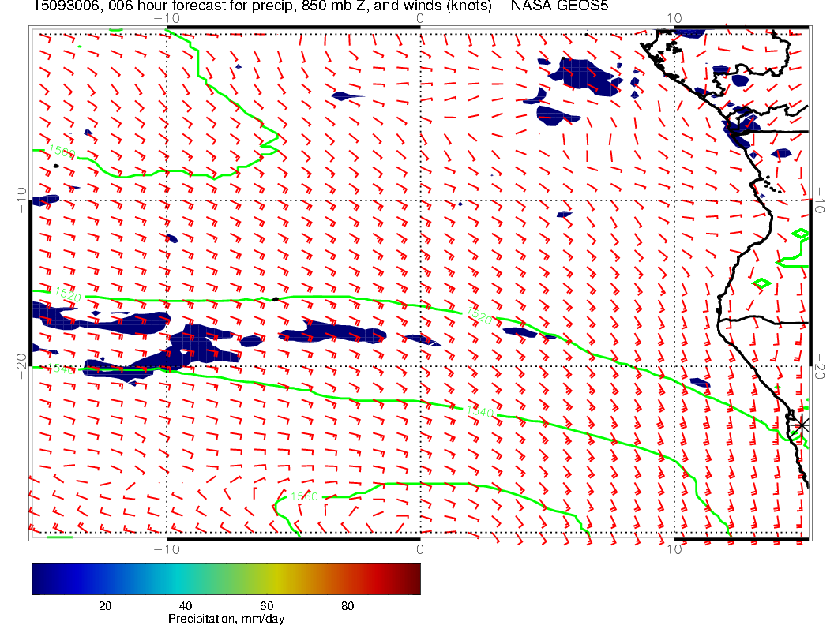Select the '1500' contour label

point(62,152)
